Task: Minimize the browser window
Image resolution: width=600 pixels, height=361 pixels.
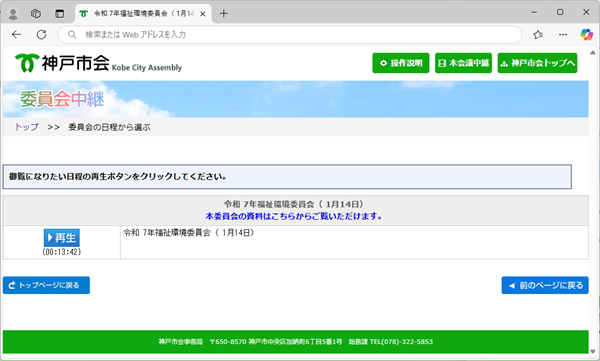Action: pos(534,12)
